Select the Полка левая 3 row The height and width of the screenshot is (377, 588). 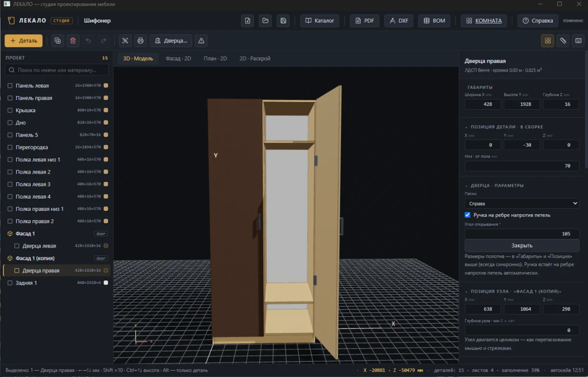click(57, 184)
